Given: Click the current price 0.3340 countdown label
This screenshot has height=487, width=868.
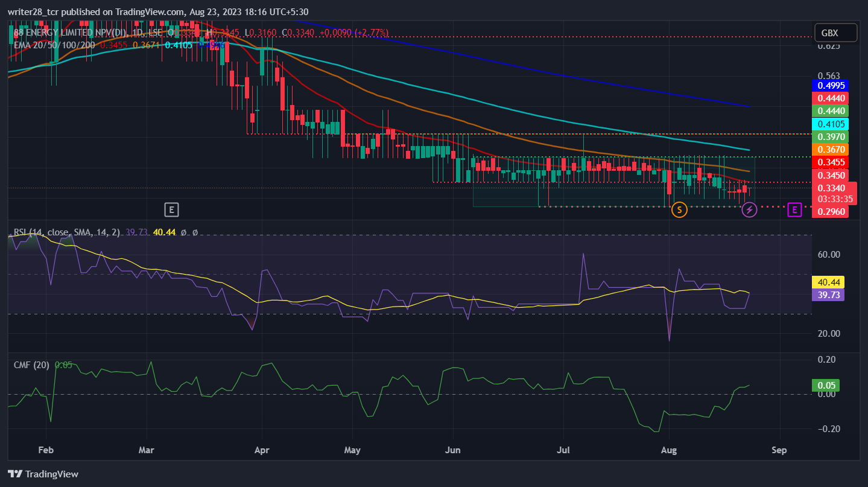Looking at the screenshot, I should point(834,193).
